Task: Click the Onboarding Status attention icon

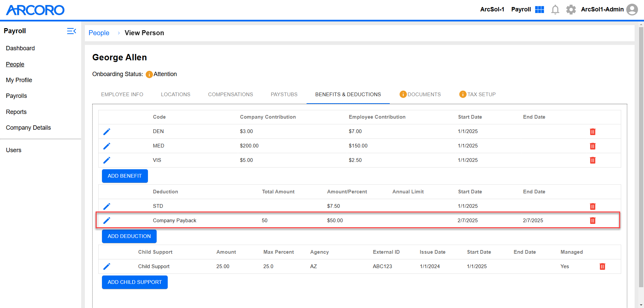Action: pyautogui.click(x=149, y=74)
